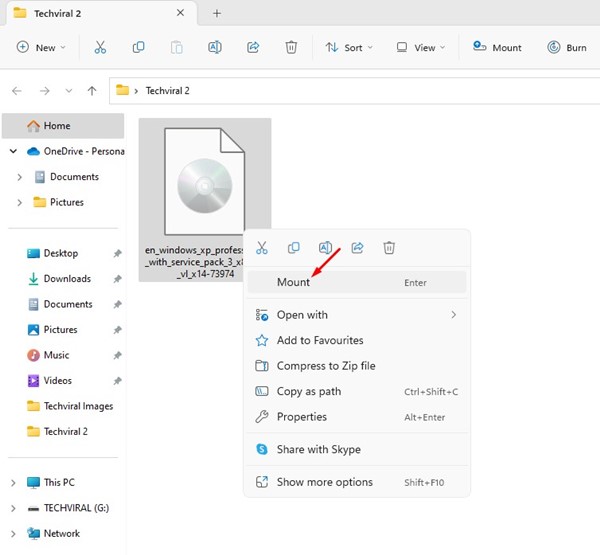
Task: Open pinned Documents in quick access
Action: point(60,304)
